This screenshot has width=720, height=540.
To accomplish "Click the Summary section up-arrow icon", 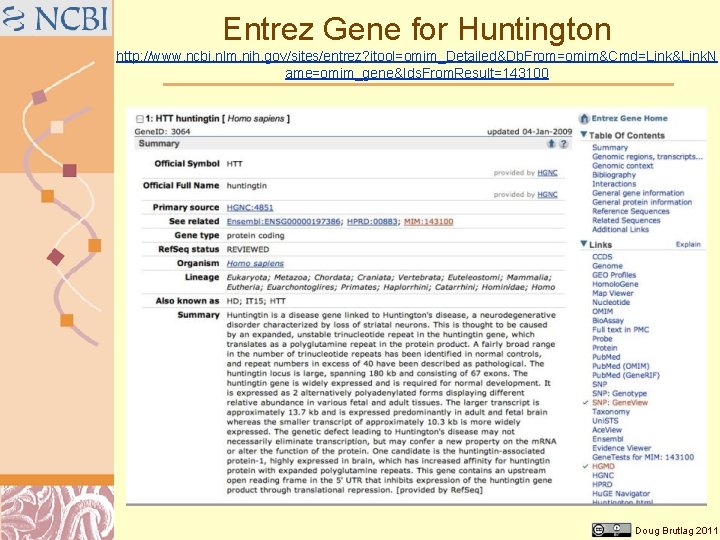I will (x=551, y=144).
